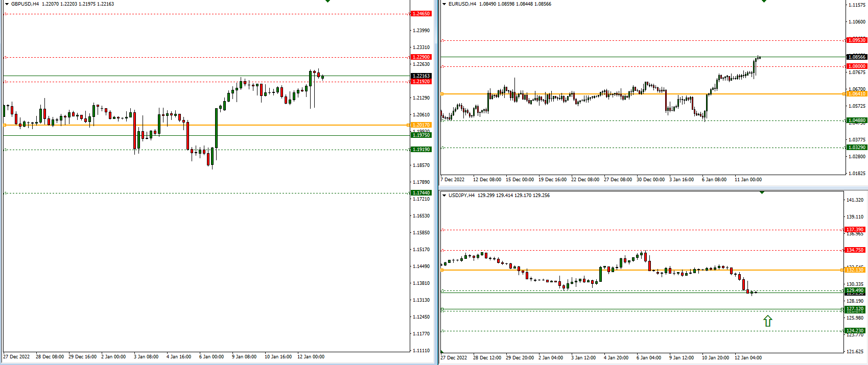
Task: Click the '12 Jan 04:00' date on USDJPY axis
Action: (x=748, y=358)
